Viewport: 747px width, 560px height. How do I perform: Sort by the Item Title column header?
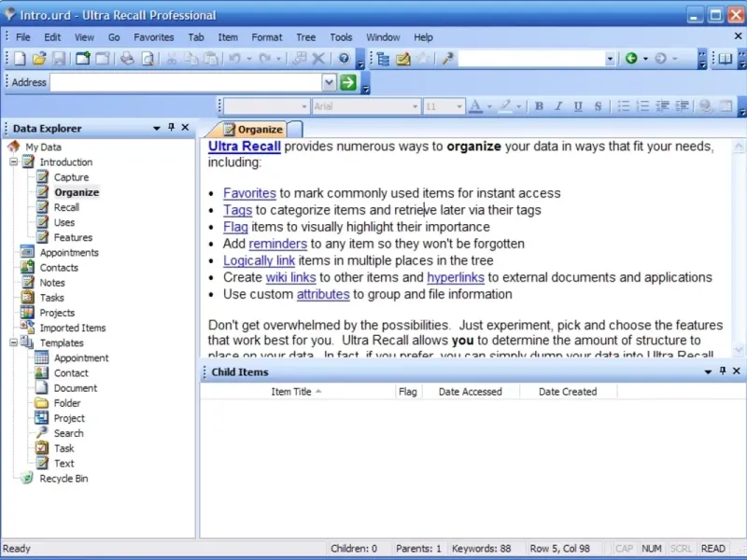click(297, 391)
